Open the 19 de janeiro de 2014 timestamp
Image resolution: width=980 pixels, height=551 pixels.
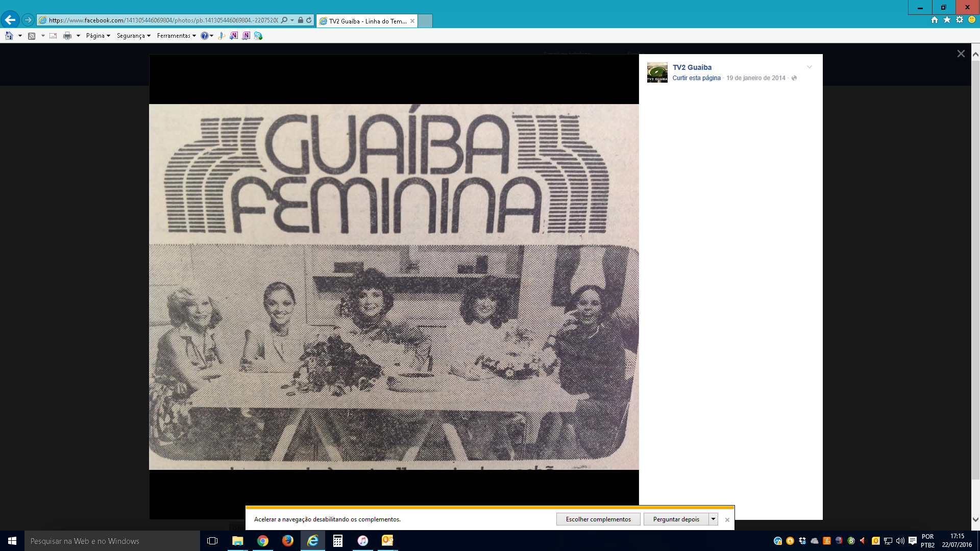(x=755, y=78)
